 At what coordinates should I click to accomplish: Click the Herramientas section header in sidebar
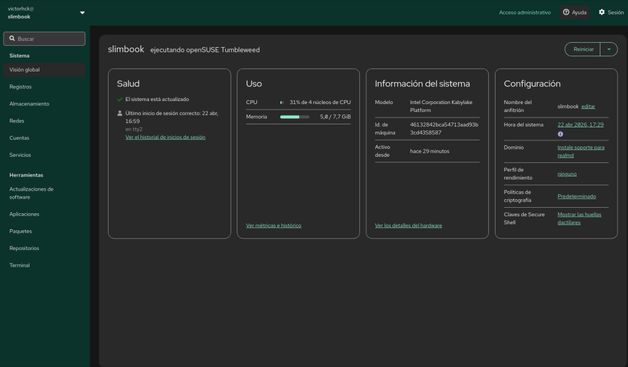pyautogui.click(x=26, y=175)
